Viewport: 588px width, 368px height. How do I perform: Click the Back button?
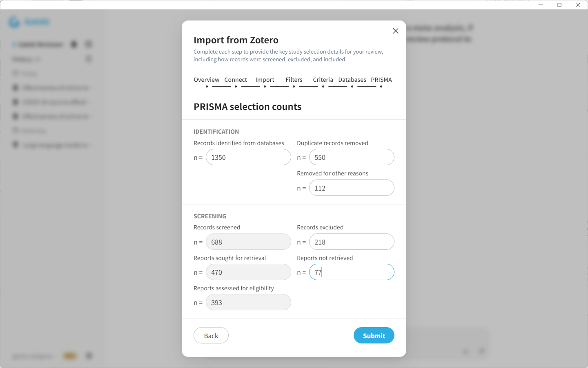pos(211,336)
